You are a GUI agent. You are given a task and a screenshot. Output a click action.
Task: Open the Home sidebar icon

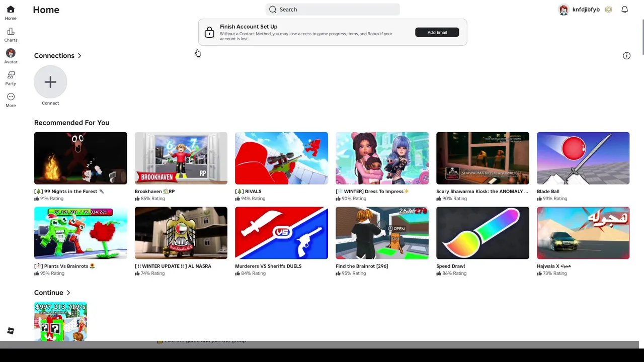(11, 10)
